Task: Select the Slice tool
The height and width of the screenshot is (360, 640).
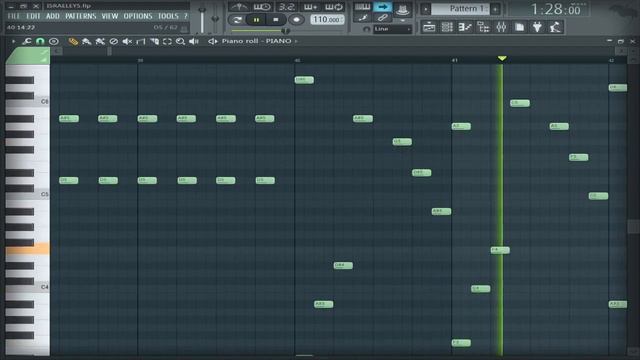Action: click(x=154, y=41)
